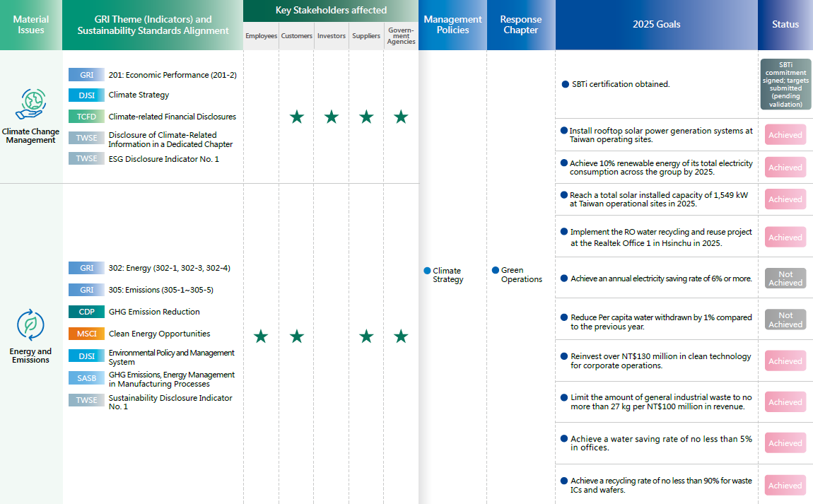Click the Customers star in Climate Change Management row
The width and height of the screenshot is (813, 504).
pos(297,117)
